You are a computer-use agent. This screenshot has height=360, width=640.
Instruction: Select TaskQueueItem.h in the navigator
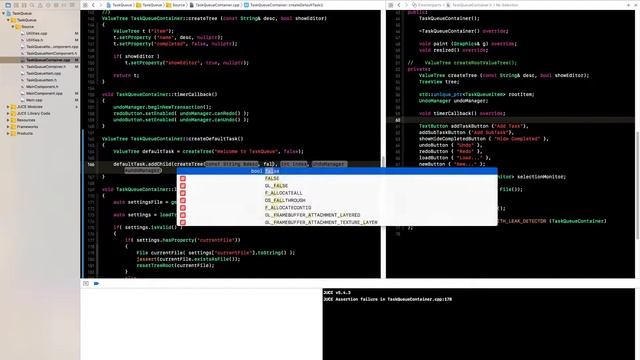(x=41, y=80)
